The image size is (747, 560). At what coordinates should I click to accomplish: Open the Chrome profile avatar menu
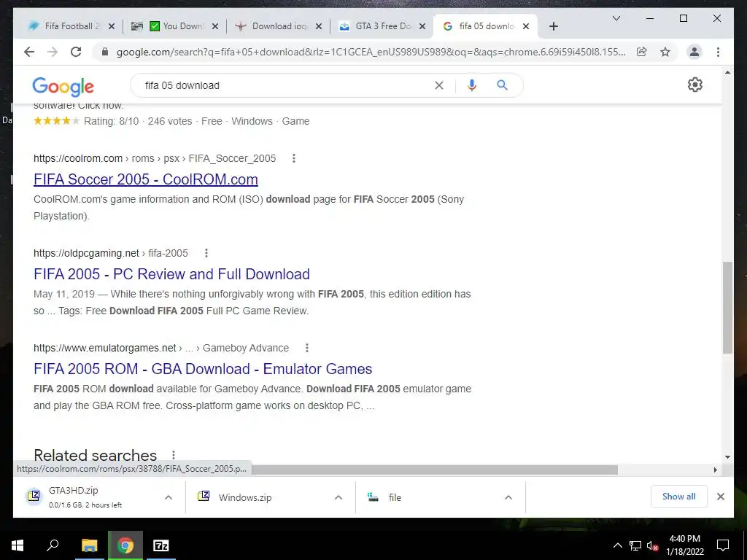[x=694, y=52]
